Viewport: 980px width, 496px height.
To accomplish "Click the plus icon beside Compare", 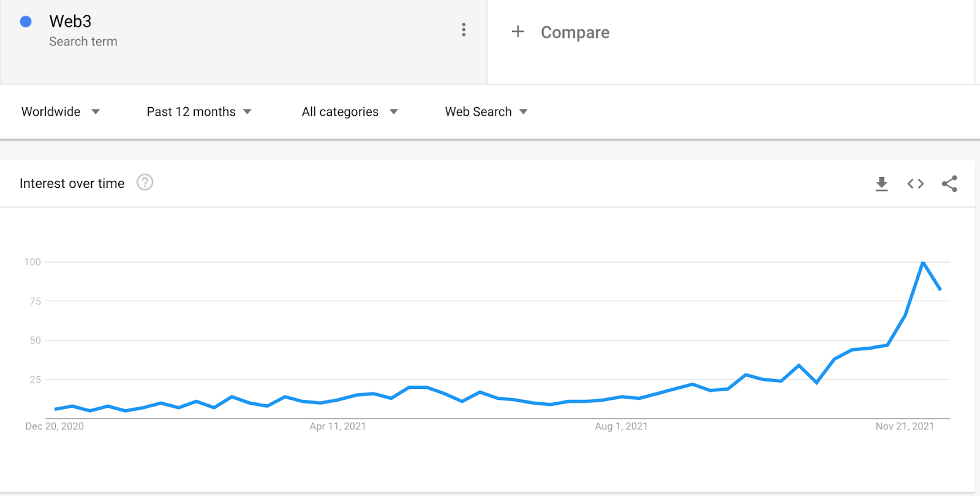I will (x=518, y=32).
